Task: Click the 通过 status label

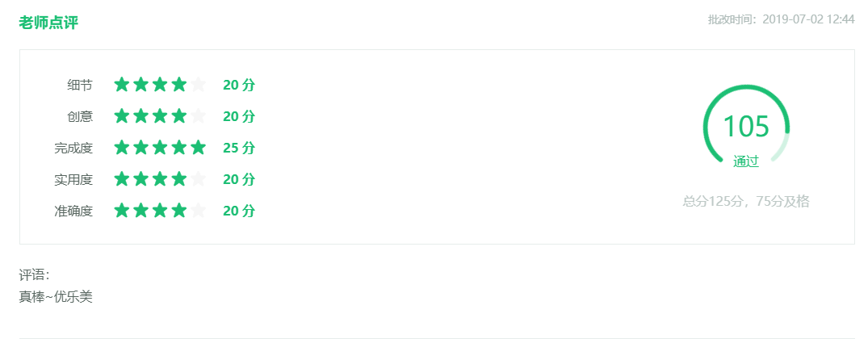Action: 746,161
